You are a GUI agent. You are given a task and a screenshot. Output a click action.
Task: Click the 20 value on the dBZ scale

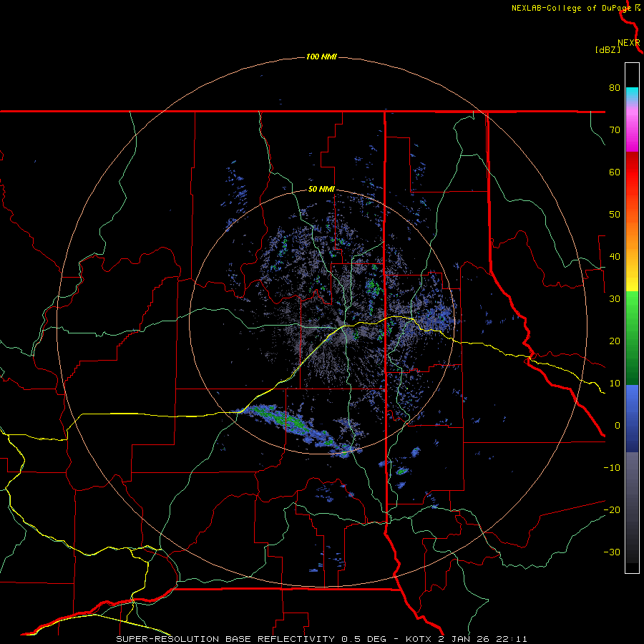(x=615, y=341)
